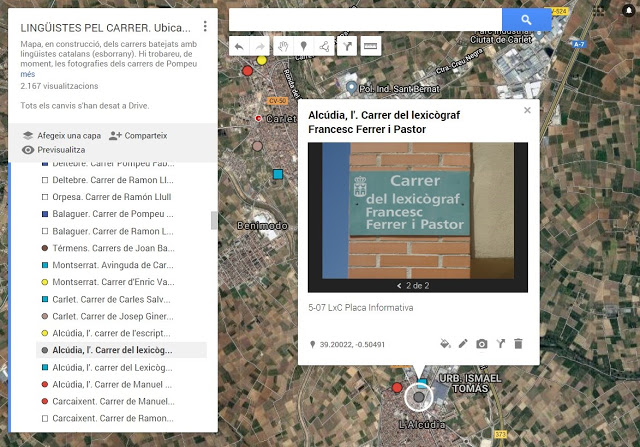Screen dimensions: 640x447
Task: Click the undo arrow in the map toolbar
Action: 239,47
